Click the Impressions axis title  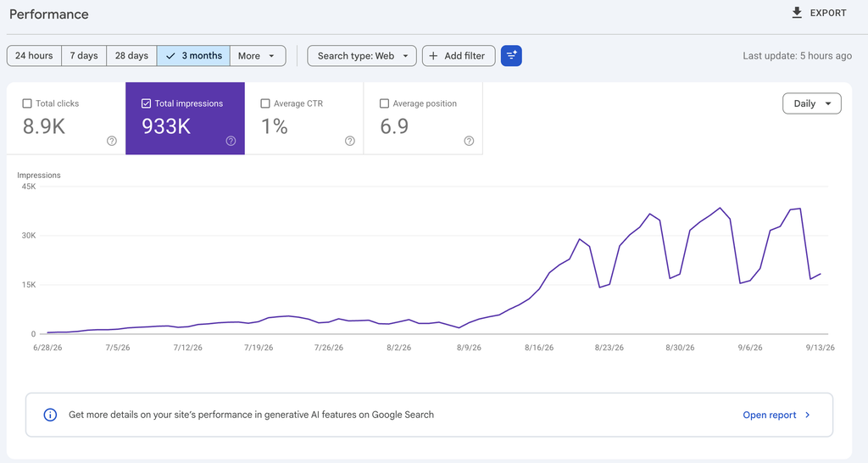tap(39, 175)
